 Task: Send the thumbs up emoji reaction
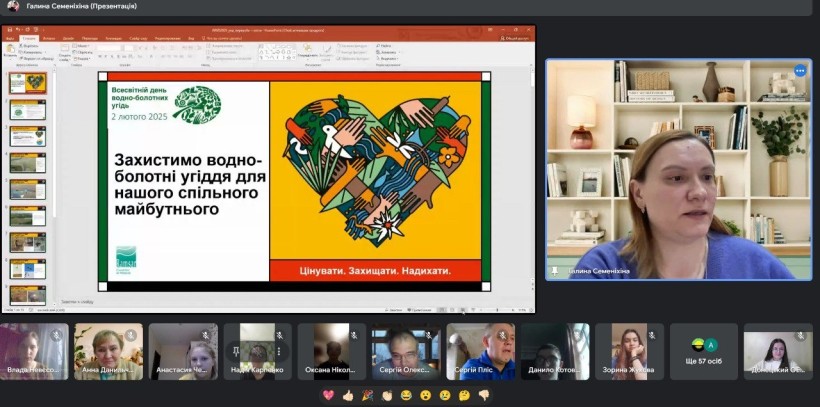[348, 395]
